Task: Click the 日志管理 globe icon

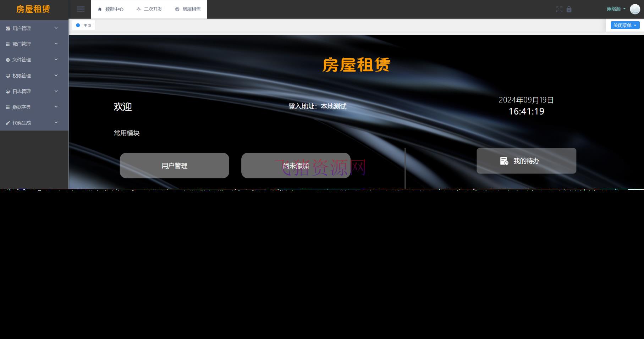Action: [x=7, y=91]
